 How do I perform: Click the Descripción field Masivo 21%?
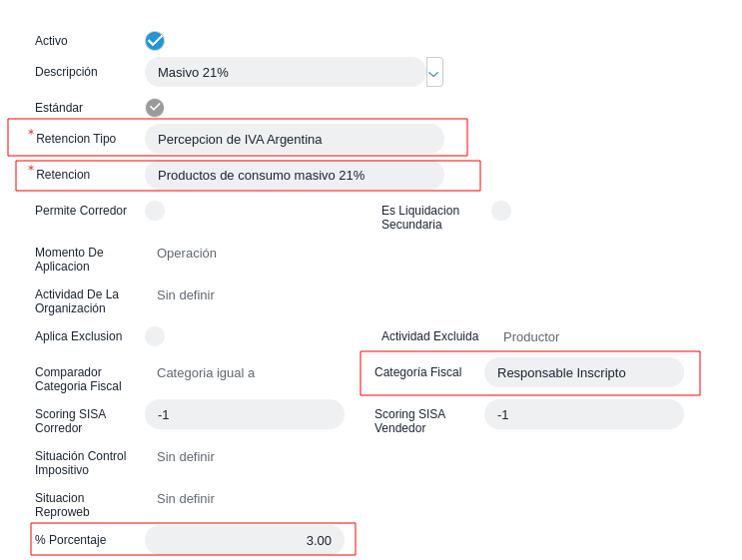coord(285,72)
